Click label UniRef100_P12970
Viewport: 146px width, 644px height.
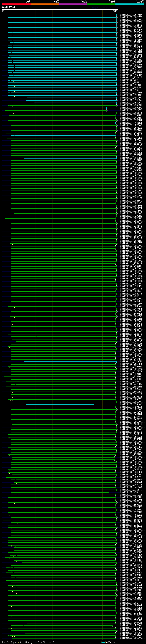131,198
